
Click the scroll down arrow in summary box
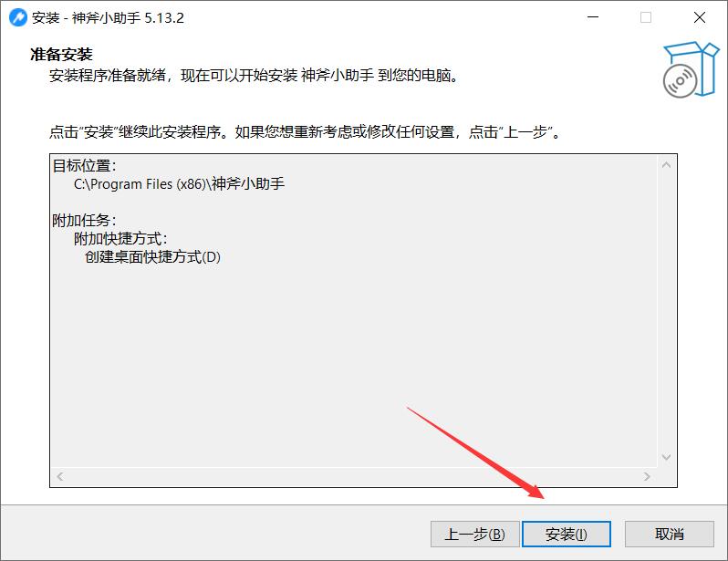coord(666,457)
